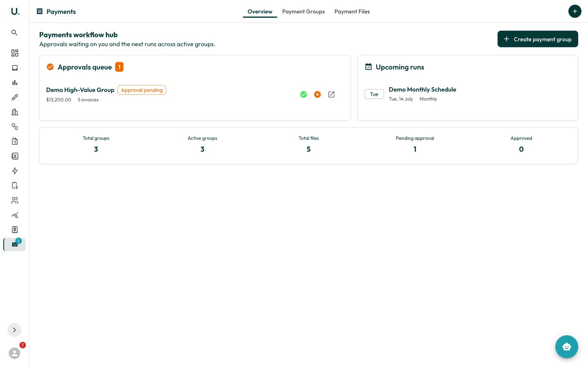
Task: Click the Upcoming runs heading
Action: [400, 67]
